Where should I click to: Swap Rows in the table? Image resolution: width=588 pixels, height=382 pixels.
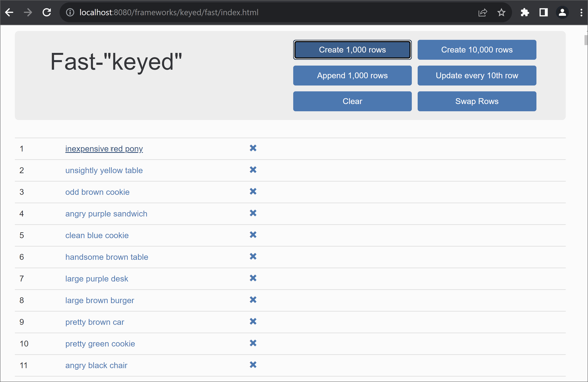click(x=477, y=101)
